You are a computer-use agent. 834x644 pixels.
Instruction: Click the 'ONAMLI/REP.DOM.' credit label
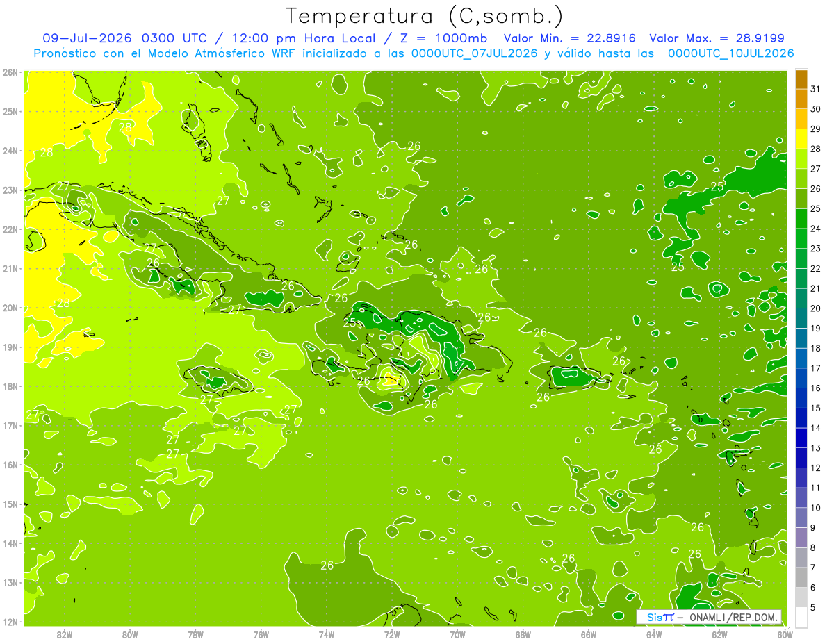(x=734, y=617)
